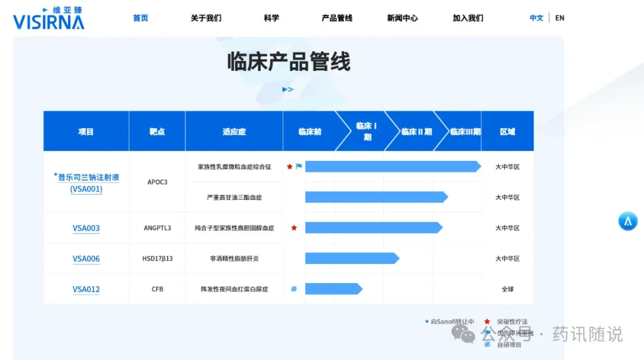Open the 普乐司兰钠注射液 (VSA001) link
This screenshot has width=644, height=360.
tap(86, 182)
